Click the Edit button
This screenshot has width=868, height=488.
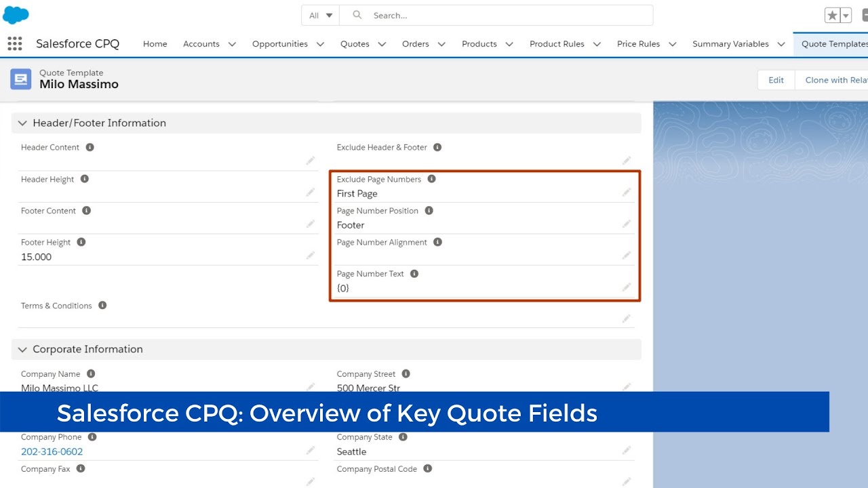click(776, 80)
